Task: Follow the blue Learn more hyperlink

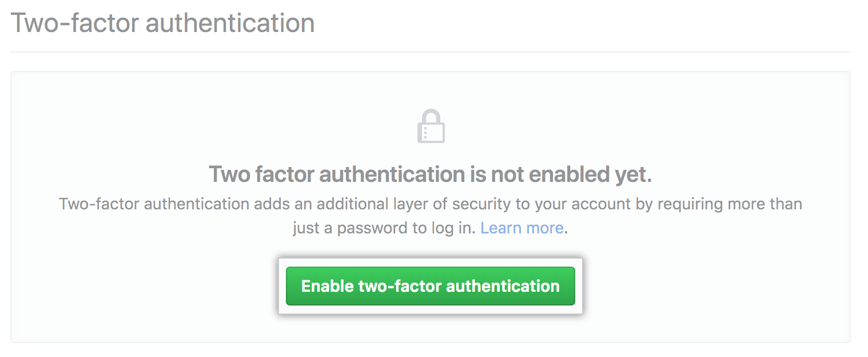Action: [521, 228]
